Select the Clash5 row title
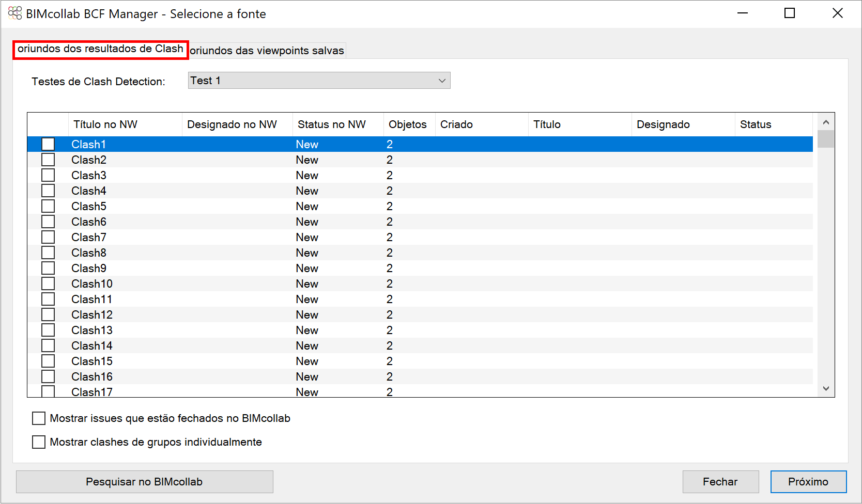This screenshot has height=504, width=862. pyautogui.click(x=89, y=207)
